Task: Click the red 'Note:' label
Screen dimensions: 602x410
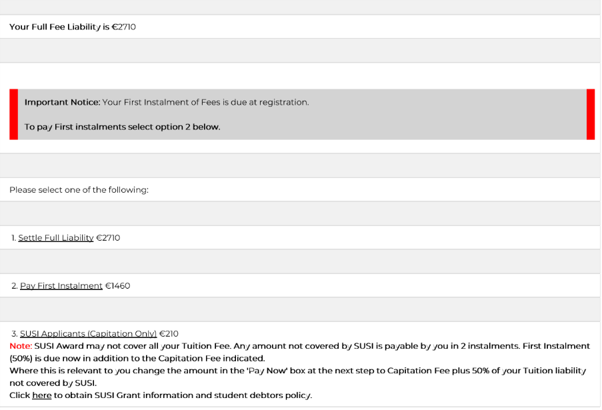Action: [21, 346]
